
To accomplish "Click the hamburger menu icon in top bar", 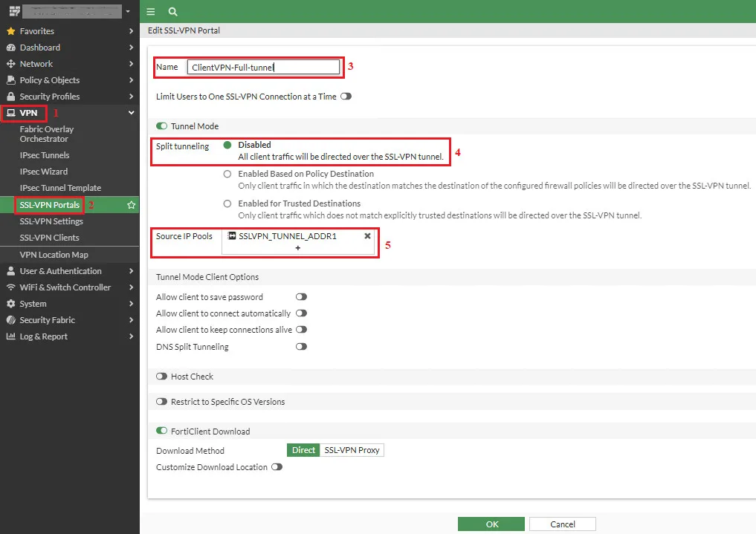I will point(150,12).
